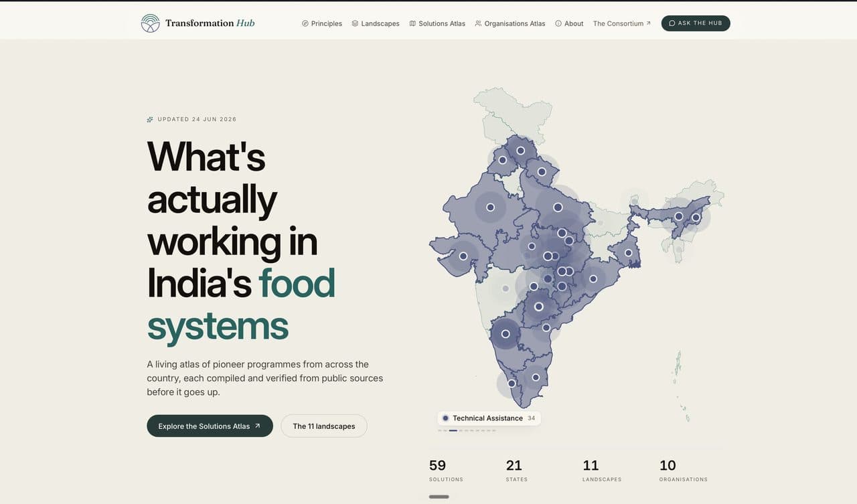Select the faded Maharashtra map marker
The width and height of the screenshot is (857, 504).
(505, 288)
